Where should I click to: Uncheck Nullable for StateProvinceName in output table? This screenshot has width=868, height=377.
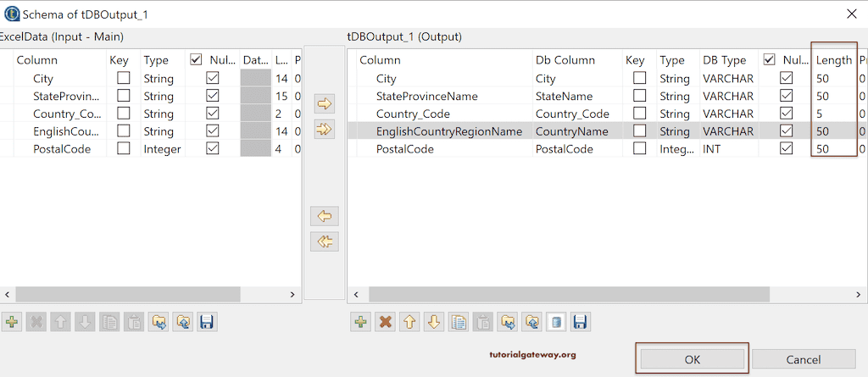pos(786,96)
